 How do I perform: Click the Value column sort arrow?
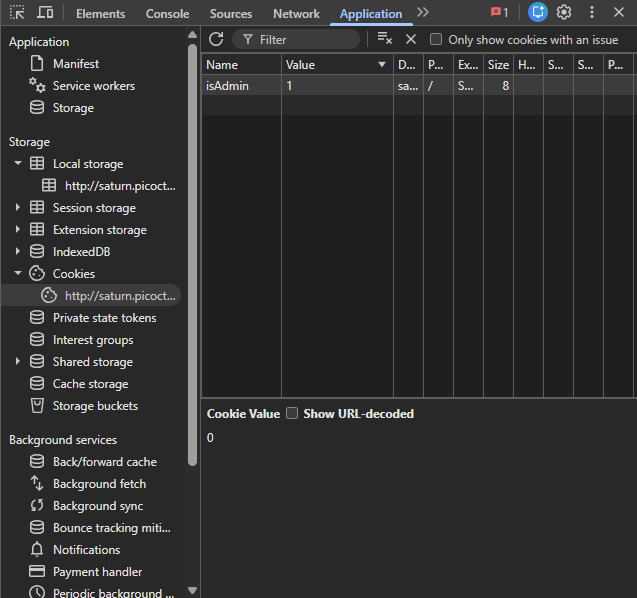[x=381, y=65]
